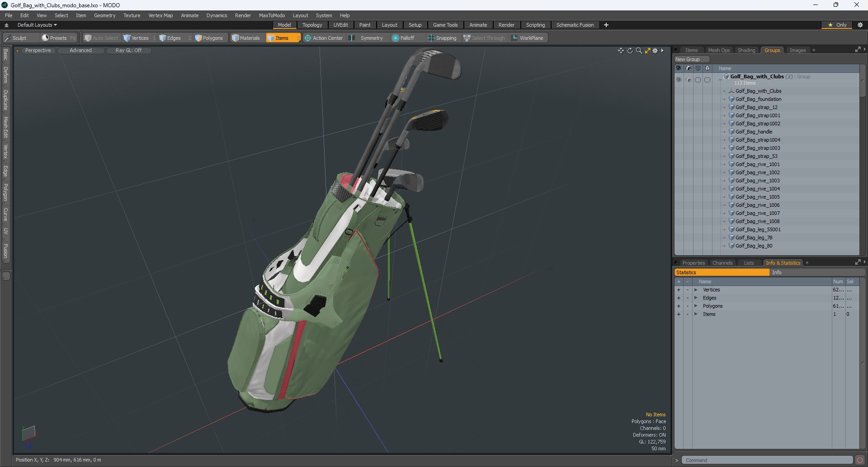Toggle the Only star button

(837, 25)
